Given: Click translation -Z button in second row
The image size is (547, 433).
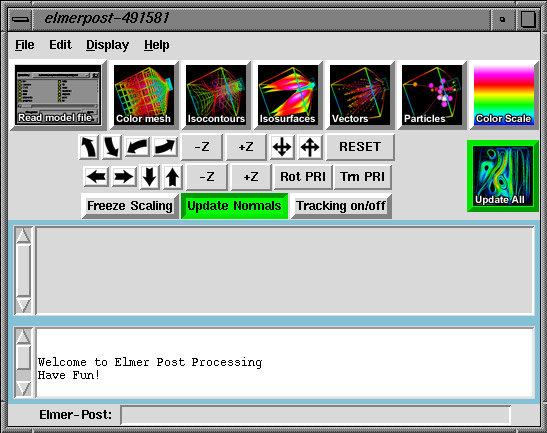Looking at the screenshot, I should click(207, 177).
